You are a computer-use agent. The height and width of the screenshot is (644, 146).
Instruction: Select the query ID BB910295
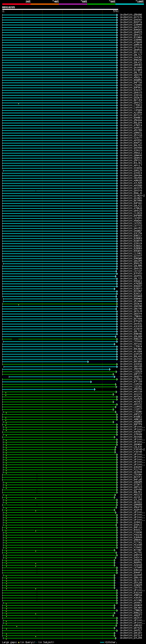(x=8, y=7)
